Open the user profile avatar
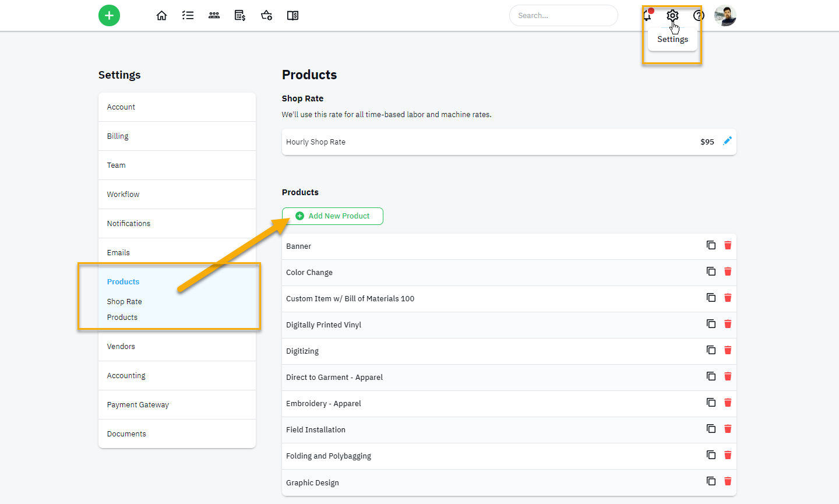The height and width of the screenshot is (504, 839). pyautogui.click(x=725, y=16)
